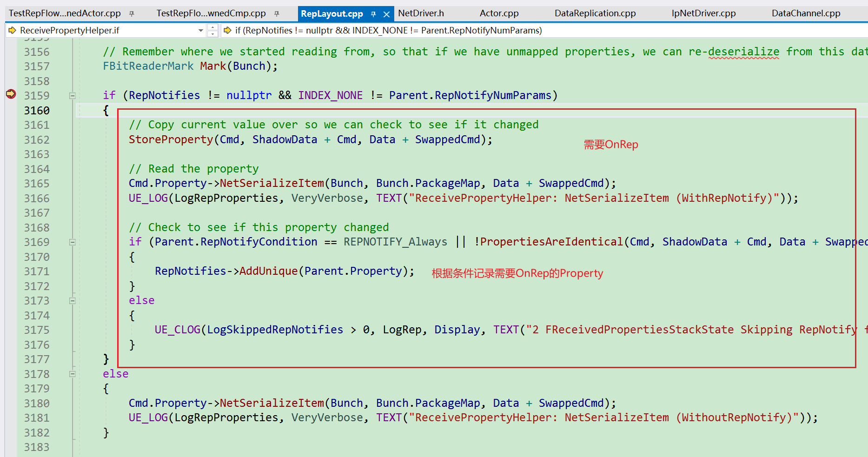Collapse the else block at line 3178
Viewport: 868px width, 457px height.
(73, 374)
